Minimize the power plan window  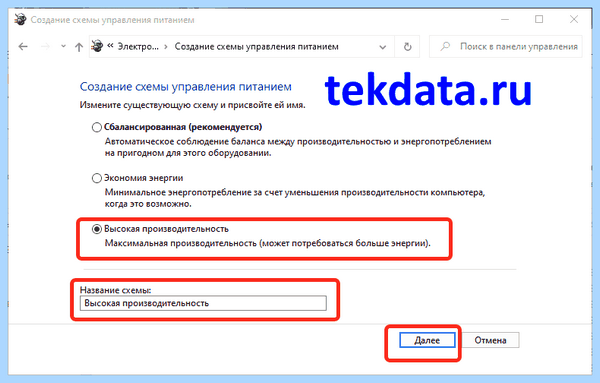click(x=505, y=19)
